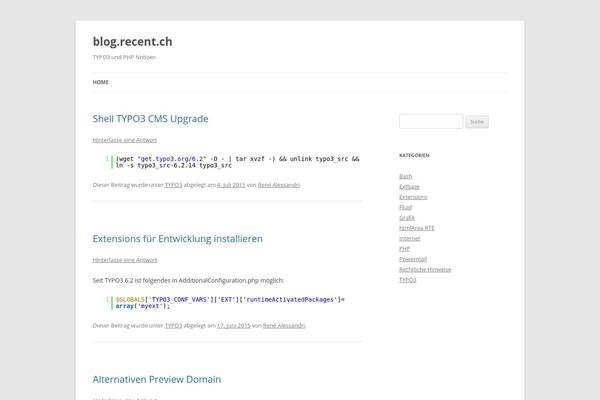This screenshot has height=400, width=600.
Task: Open the Extbase category
Action: point(409,186)
